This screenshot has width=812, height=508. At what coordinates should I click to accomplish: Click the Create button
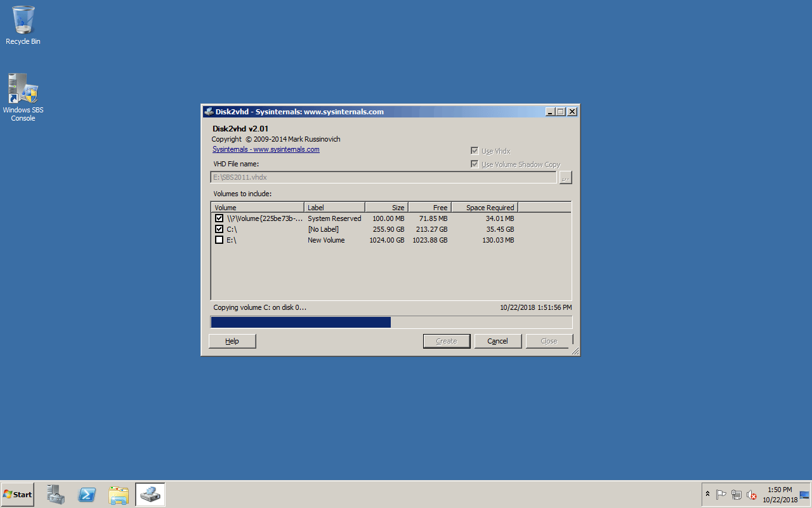[x=447, y=341]
